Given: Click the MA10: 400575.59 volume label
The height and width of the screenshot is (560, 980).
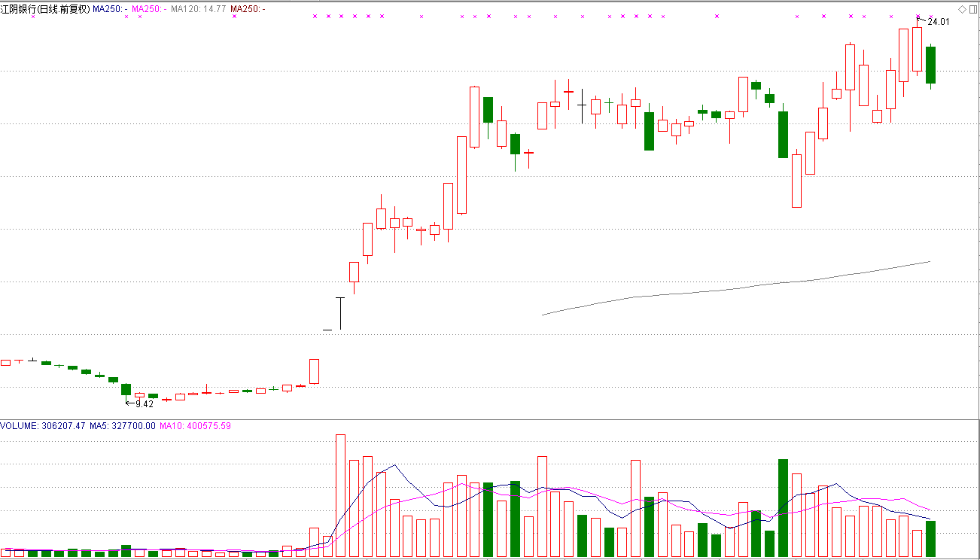Looking at the screenshot, I should point(196,426).
